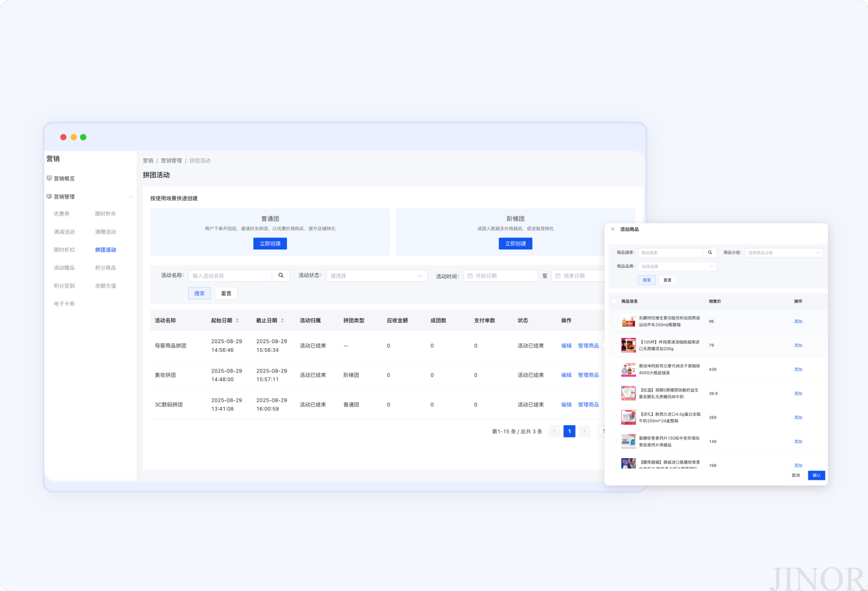Click 立即创建 under 普通团
The height and width of the screenshot is (591, 868).
coord(270,244)
